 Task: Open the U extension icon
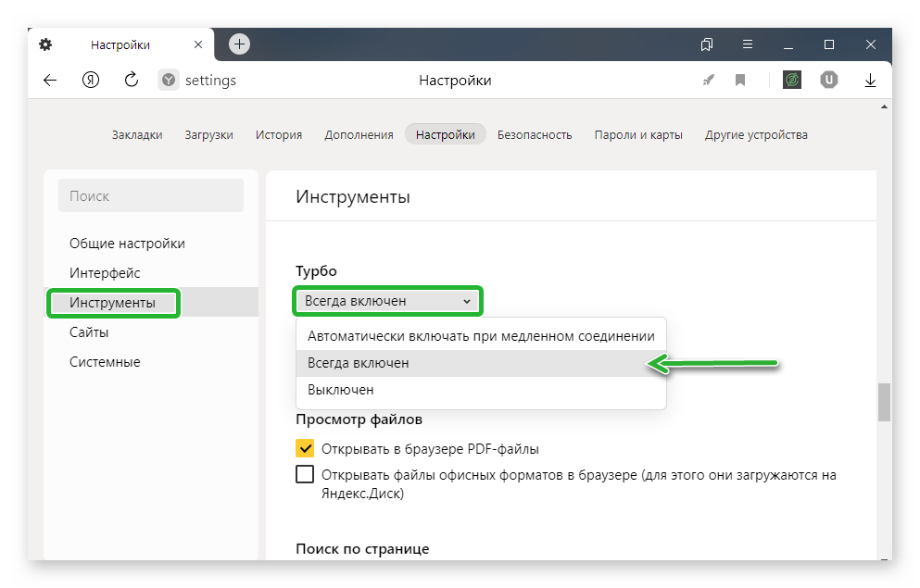tap(829, 80)
